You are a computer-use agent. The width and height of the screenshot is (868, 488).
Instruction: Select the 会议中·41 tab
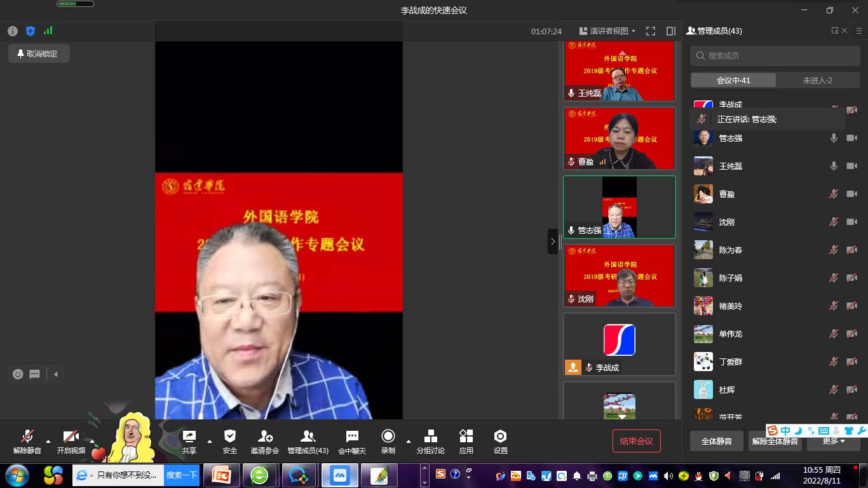tap(733, 80)
